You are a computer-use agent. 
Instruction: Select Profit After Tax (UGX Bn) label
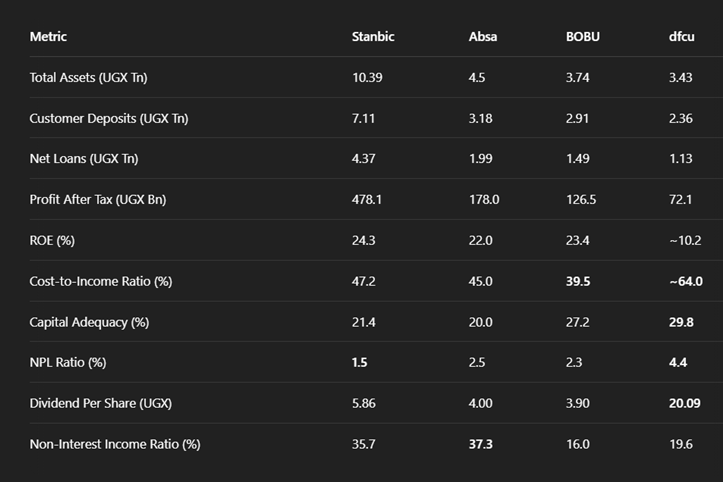[98, 200]
